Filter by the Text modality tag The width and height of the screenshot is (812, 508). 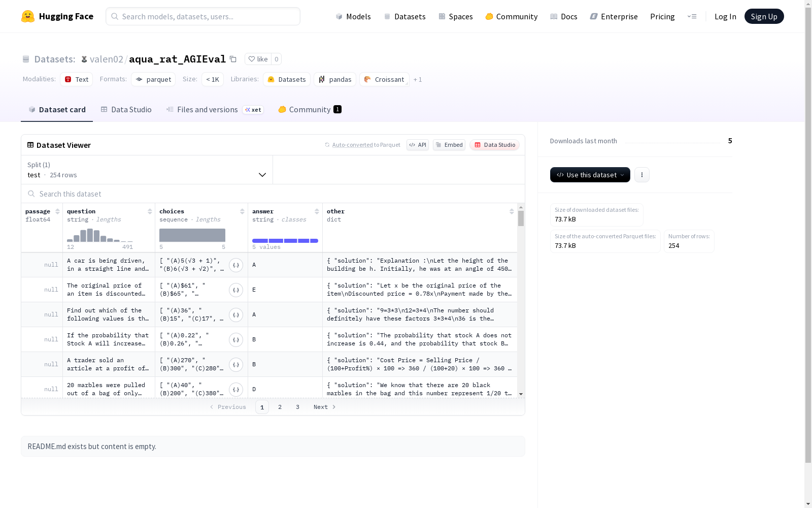77,79
